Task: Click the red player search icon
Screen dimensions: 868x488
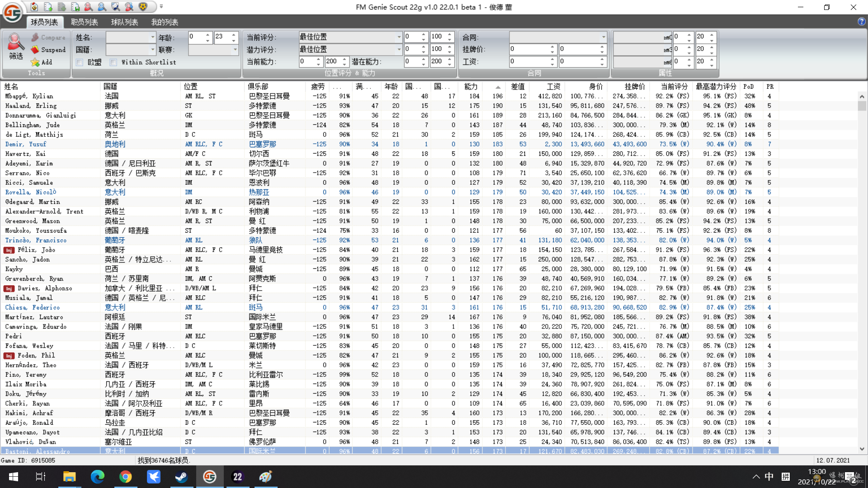Action: click(x=89, y=7)
